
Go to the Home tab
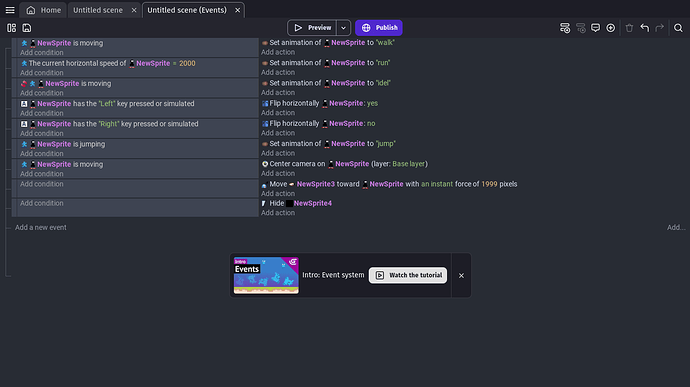coord(44,10)
